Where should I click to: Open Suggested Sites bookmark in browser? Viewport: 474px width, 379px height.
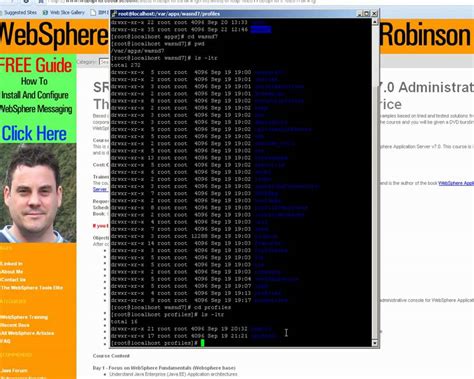click(19, 12)
